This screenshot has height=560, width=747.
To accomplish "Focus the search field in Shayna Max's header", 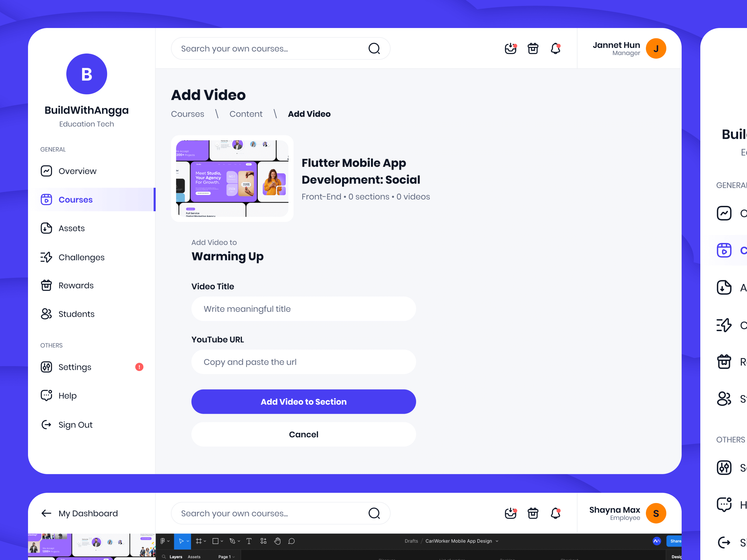I will pyautogui.click(x=281, y=513).
